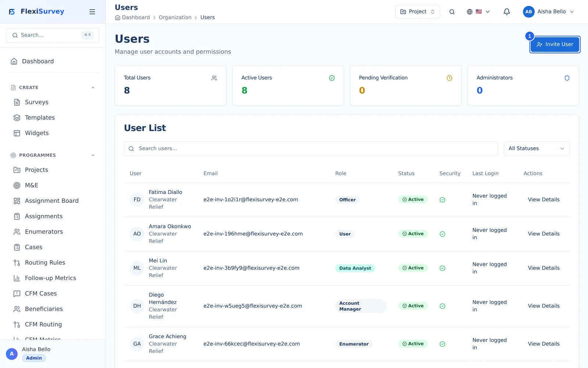The height and width of the screenshot is (368, 588).
Task: View Details for Diego Hernández
Action: [544, 306]
